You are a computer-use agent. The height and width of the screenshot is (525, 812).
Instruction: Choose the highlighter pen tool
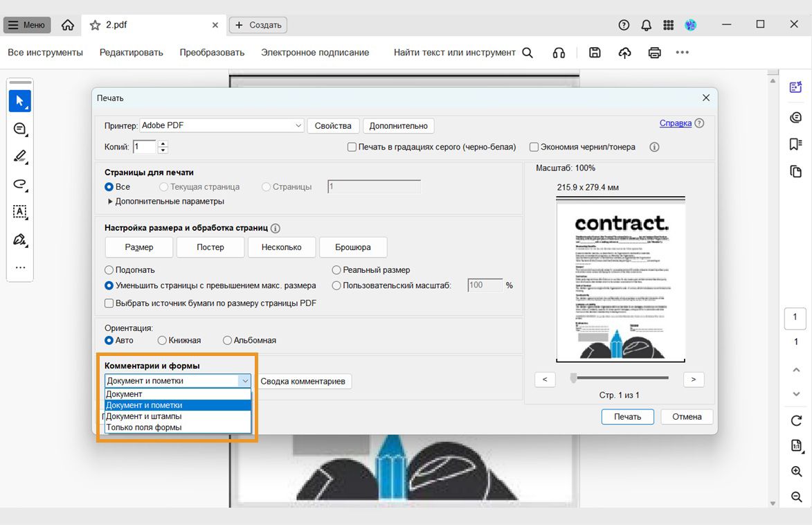19,157
